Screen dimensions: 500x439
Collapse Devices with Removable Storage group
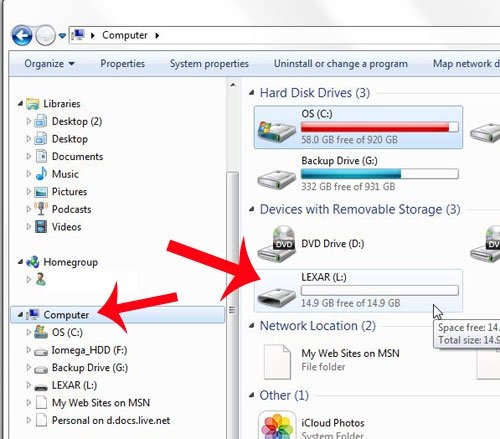point(252,209)
